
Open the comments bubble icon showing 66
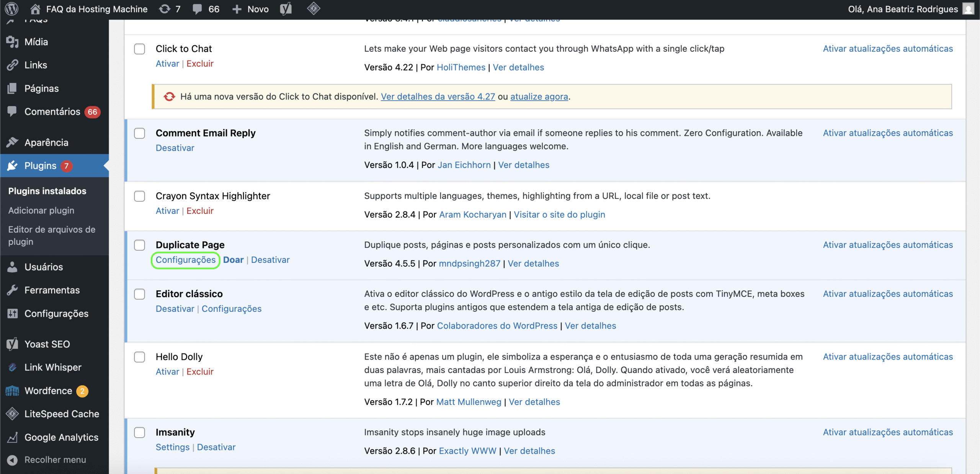198,9
